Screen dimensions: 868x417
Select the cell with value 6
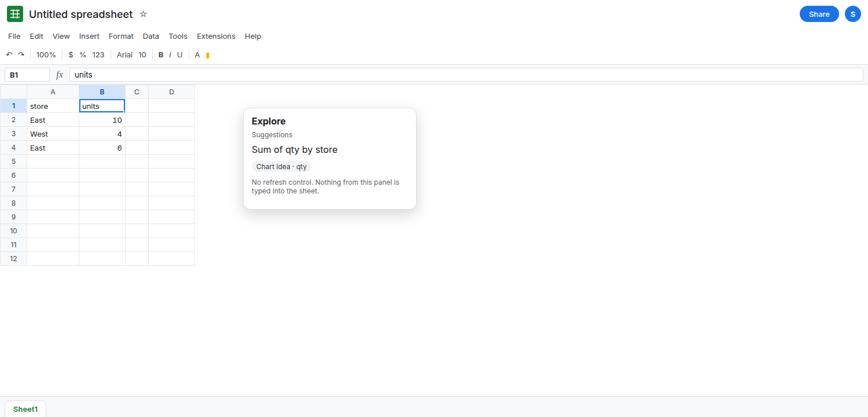click(102, 148)
